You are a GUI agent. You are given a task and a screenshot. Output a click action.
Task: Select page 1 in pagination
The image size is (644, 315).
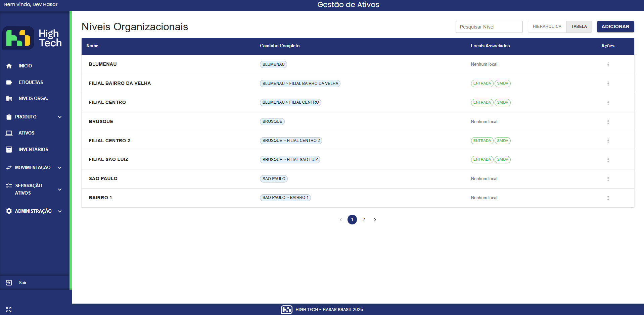pos(352,220)
